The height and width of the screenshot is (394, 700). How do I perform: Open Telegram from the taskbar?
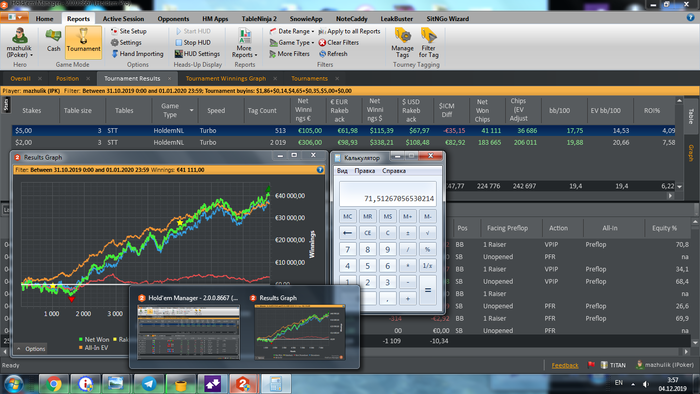click(x=149, y=384)
